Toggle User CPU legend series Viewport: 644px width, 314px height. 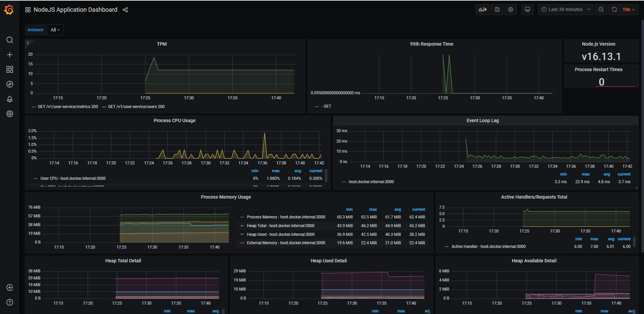[73, 178]
